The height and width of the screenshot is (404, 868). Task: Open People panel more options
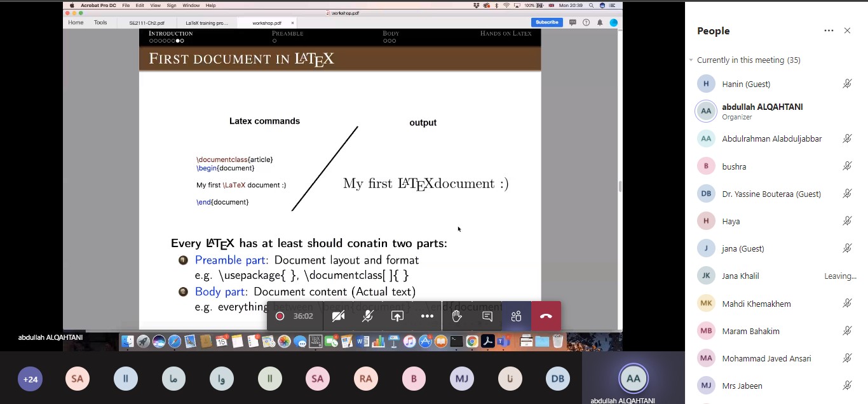(x=829, y=30)
